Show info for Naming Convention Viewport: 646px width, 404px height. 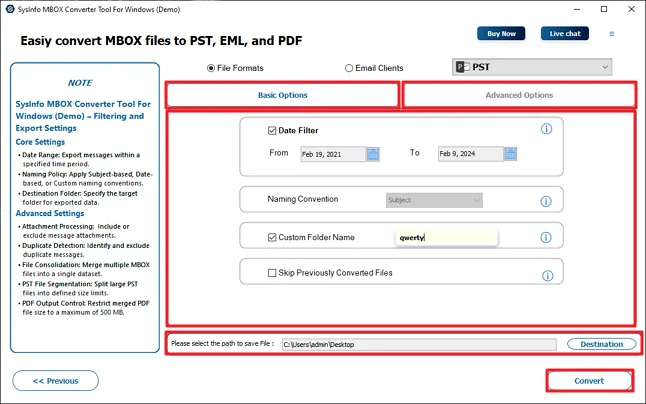[546, 201]
